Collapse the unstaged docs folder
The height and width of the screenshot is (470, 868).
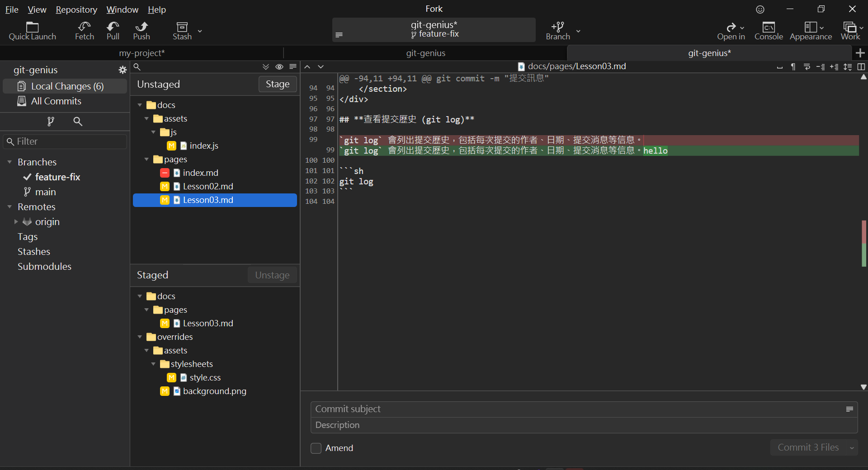coord(140,105)
